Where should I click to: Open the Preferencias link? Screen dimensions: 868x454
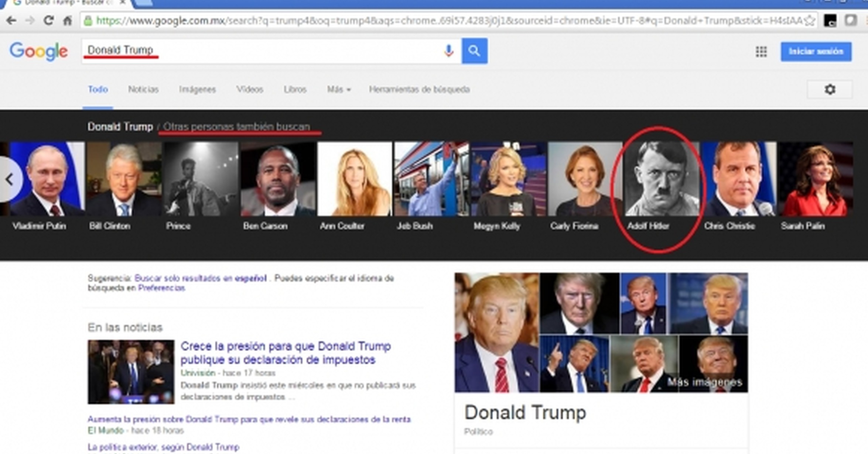pyautogui.click(x=161, y=288)
